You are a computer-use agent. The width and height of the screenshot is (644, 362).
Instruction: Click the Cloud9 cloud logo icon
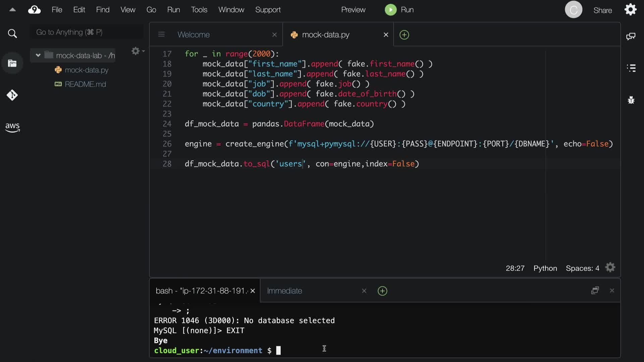point(34,10)
